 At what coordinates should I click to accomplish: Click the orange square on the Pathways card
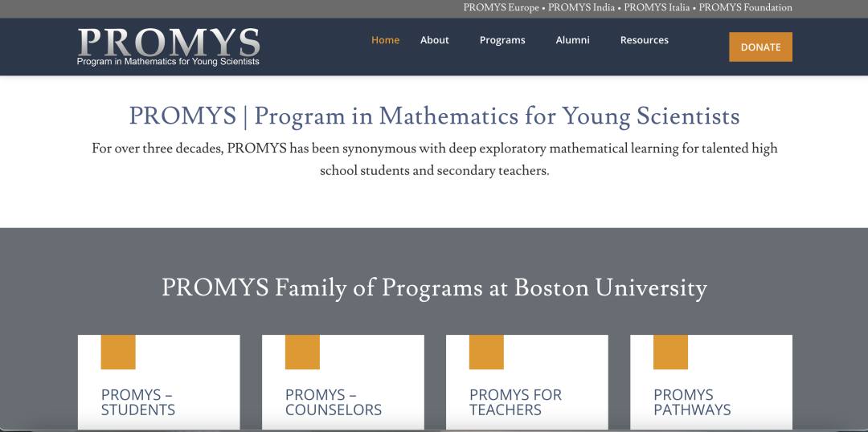click(x=670, y=353)
